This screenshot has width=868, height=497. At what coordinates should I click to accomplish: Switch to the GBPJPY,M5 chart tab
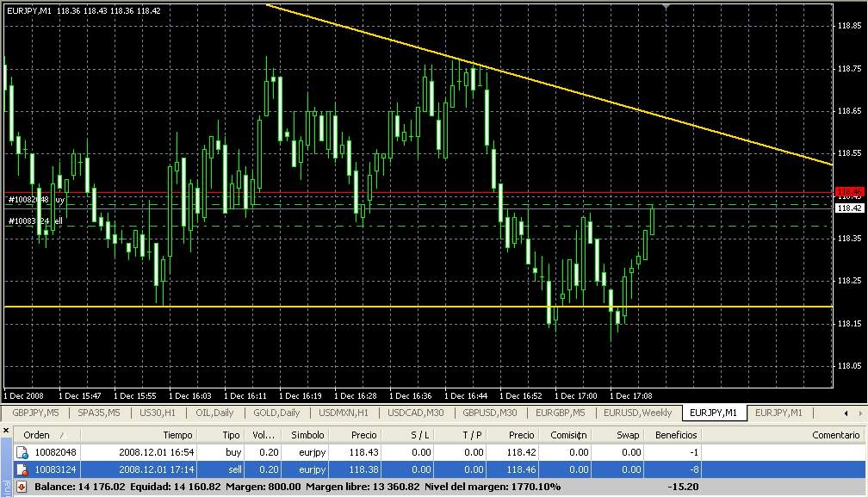35,413
